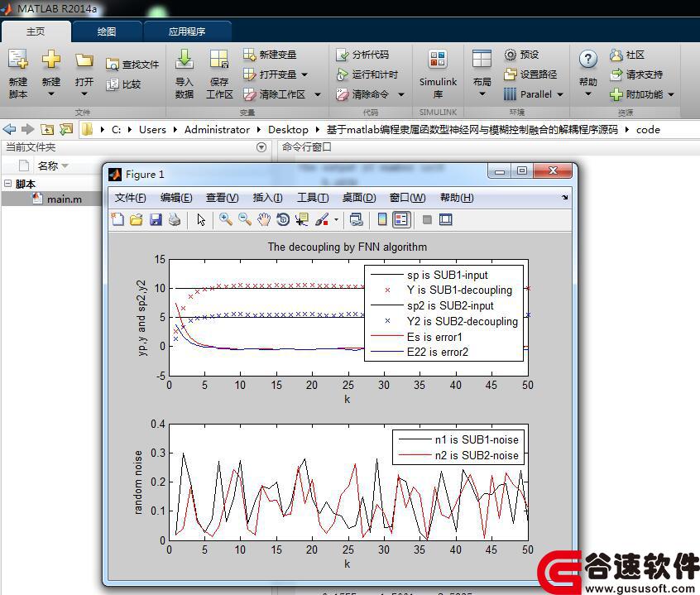Select the upper plot legend box
This screenshot has height=595, width=700.
pyautogui.click(x=443, y=314)
